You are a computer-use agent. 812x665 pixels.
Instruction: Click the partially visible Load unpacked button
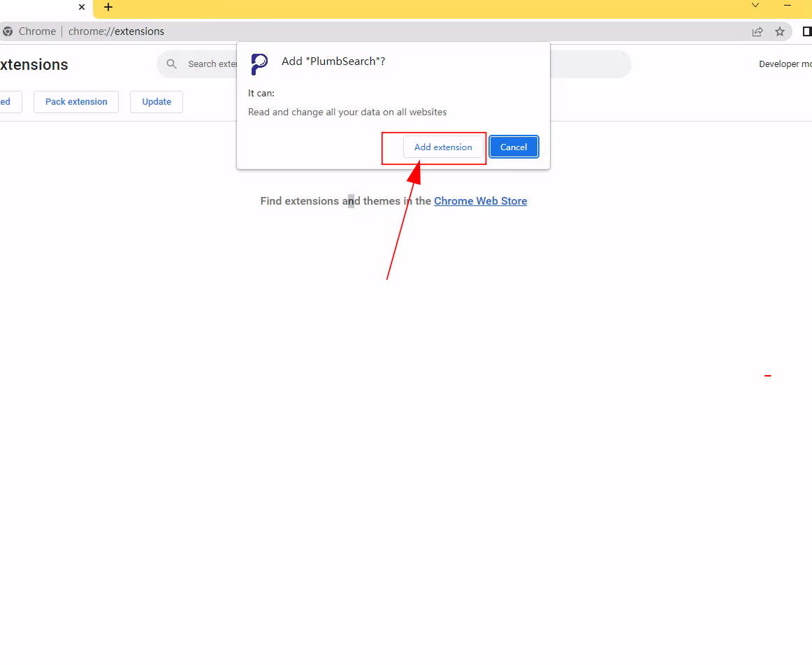pos(8,102)
